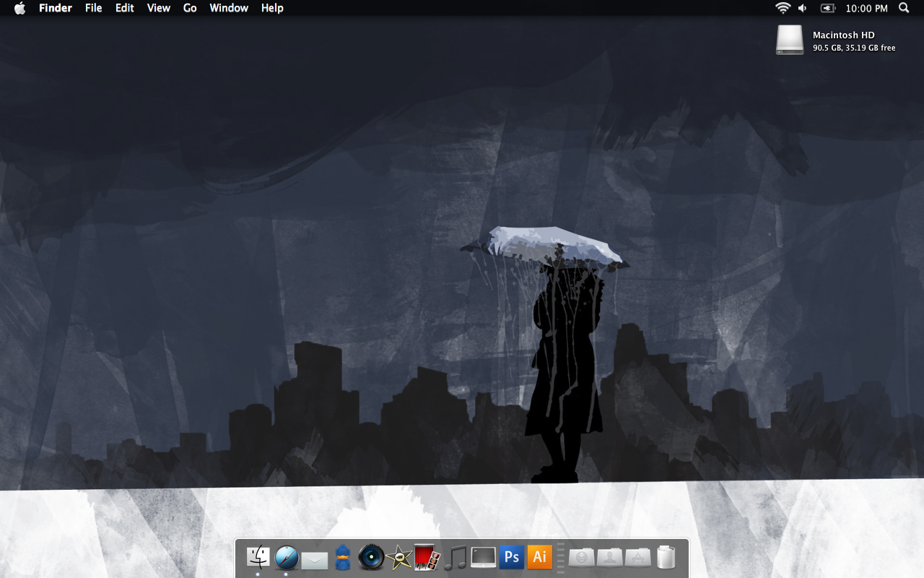The width and height of the screenshot is (924, 578).
Task: Open the Downloads folder stack in Dock
Action: 581,558
